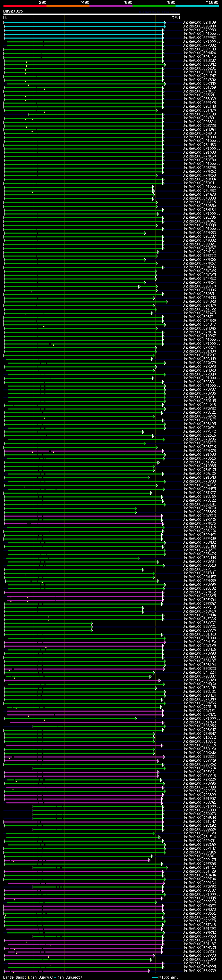
Task: Select hit UniRef100_A7PPB2
Action: [x=199, y=38]
